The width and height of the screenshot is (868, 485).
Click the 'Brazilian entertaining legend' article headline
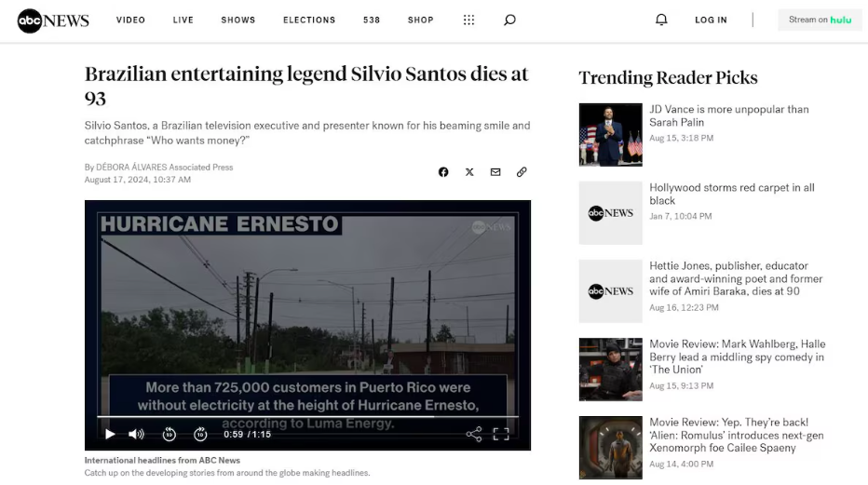pos(306,86)
